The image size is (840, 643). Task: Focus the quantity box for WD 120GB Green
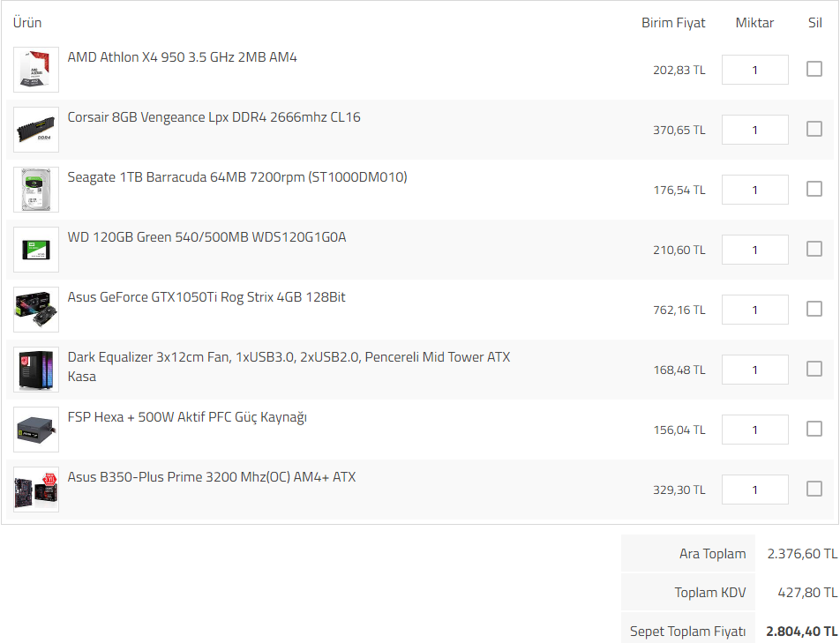click(754, 250)
